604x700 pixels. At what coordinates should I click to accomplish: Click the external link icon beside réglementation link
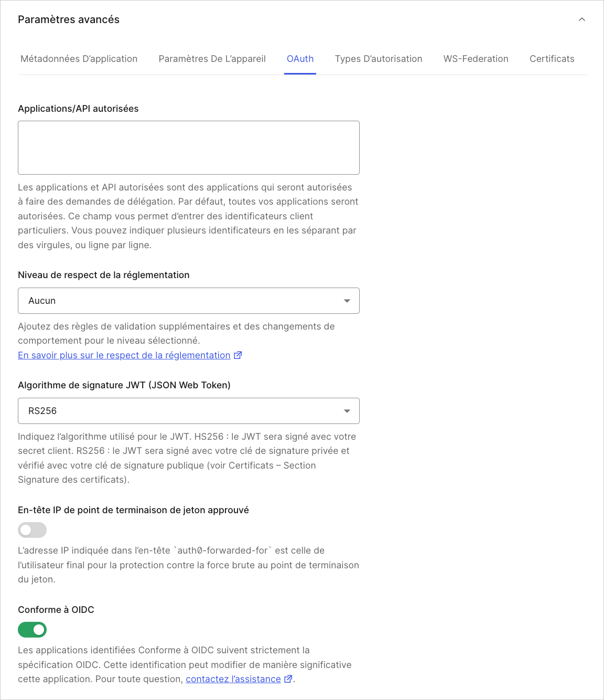[x=238, y=355]
